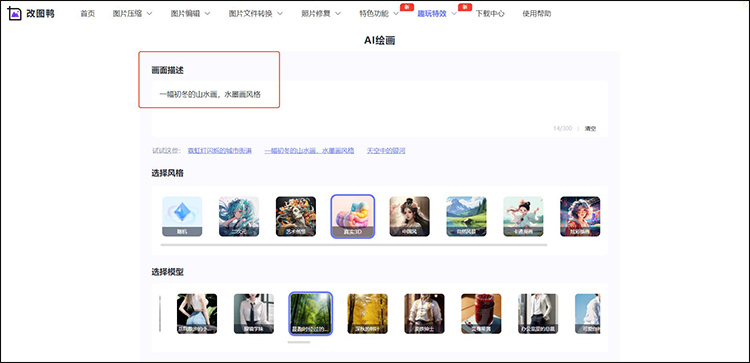This screenshot has height=363, width=750.
Task: Pick the colorful skull art style
Action: coord(296,216)
